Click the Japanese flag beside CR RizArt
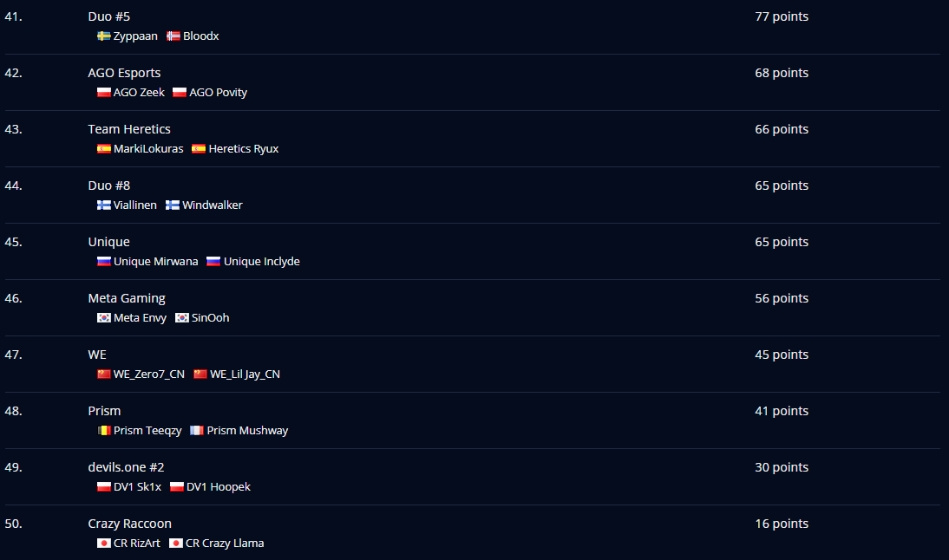This screenshot has width=949, height=560. coord(103,543)
